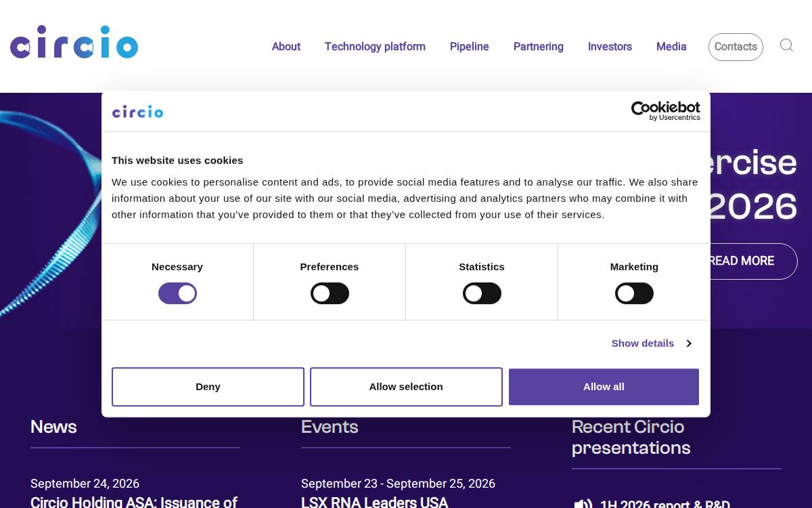The height and width of the screenshot is (508, 812).
Task: Click the Contacts button
Action: 736,47
